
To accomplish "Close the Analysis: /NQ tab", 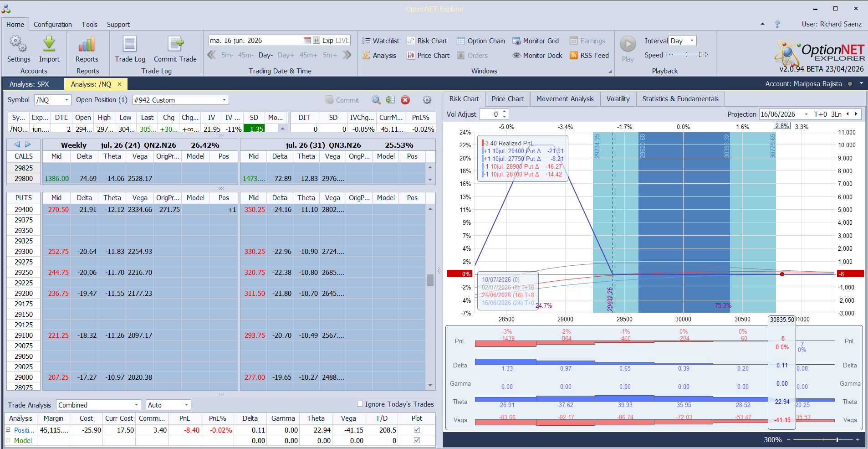I will (119, 84).
